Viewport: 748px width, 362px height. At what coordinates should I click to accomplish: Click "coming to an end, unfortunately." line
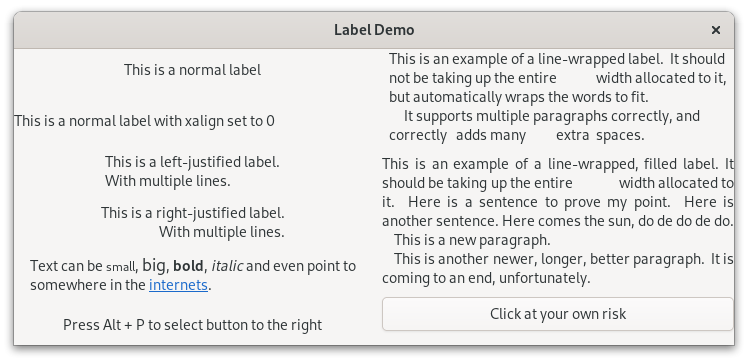point(486,278)
